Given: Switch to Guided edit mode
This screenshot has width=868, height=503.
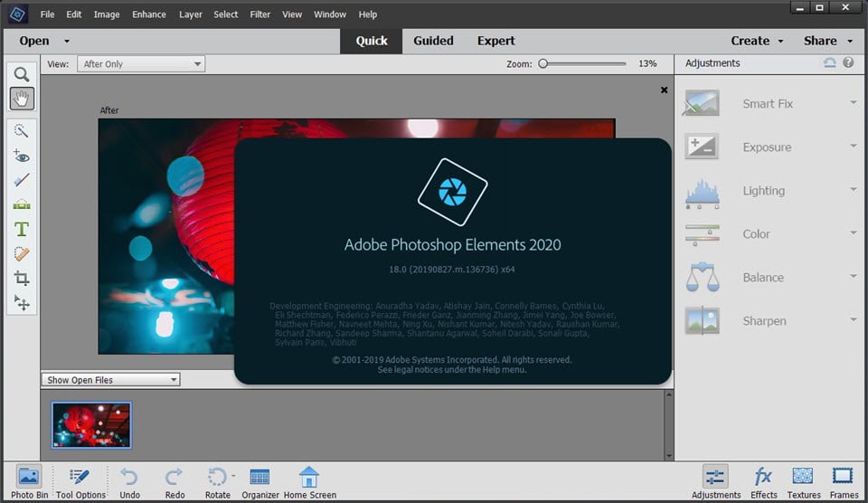Looking at the screenshot, I should tap(433, 41).
